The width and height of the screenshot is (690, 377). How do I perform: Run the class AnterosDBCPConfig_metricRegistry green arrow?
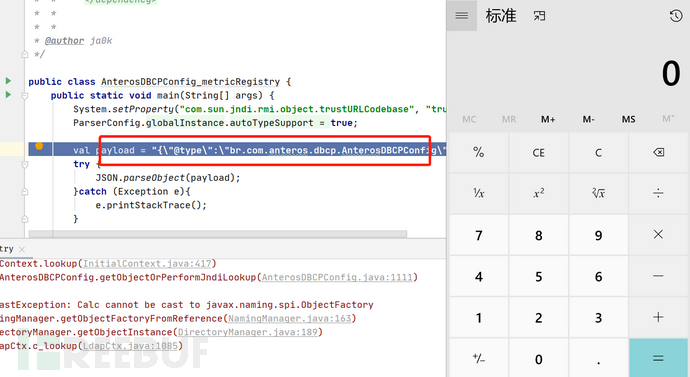8,81
